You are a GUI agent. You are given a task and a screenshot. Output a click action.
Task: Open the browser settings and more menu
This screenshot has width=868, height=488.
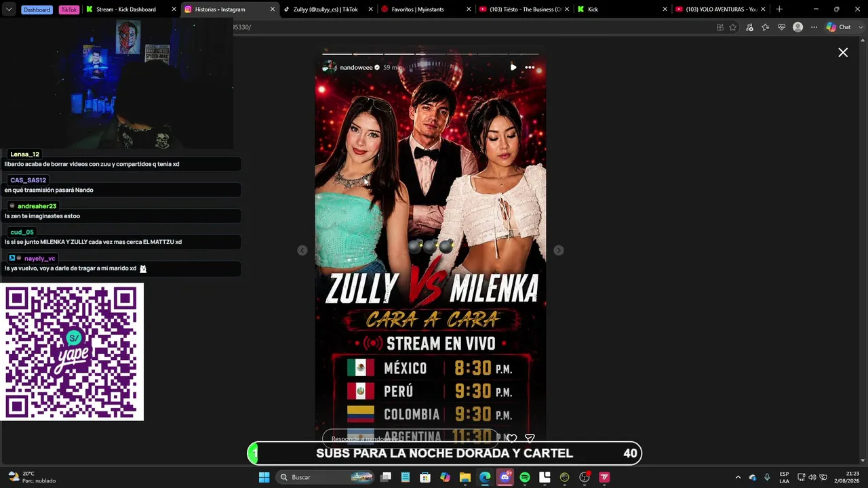click(814, 27)
